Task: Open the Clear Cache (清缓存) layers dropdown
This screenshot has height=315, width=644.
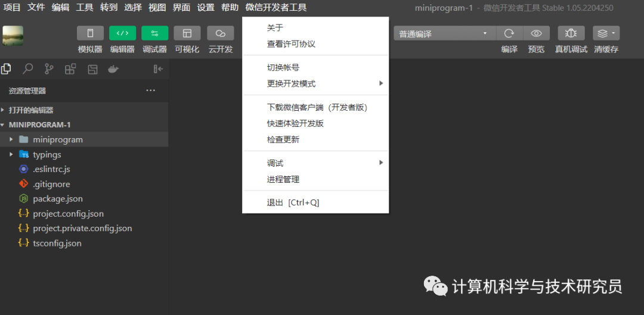Action: (606, 33)
